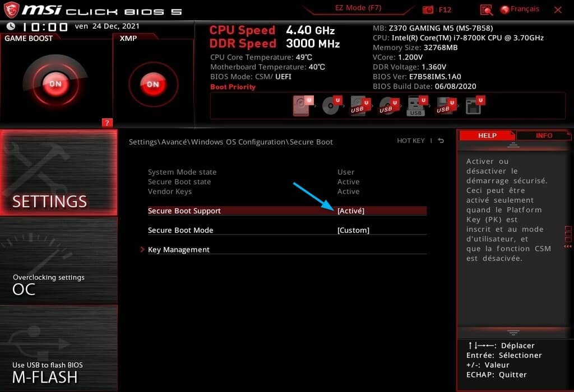The image size is (574, 392).
Task: Toggle the XMP ON button
Action: [153, 85]
